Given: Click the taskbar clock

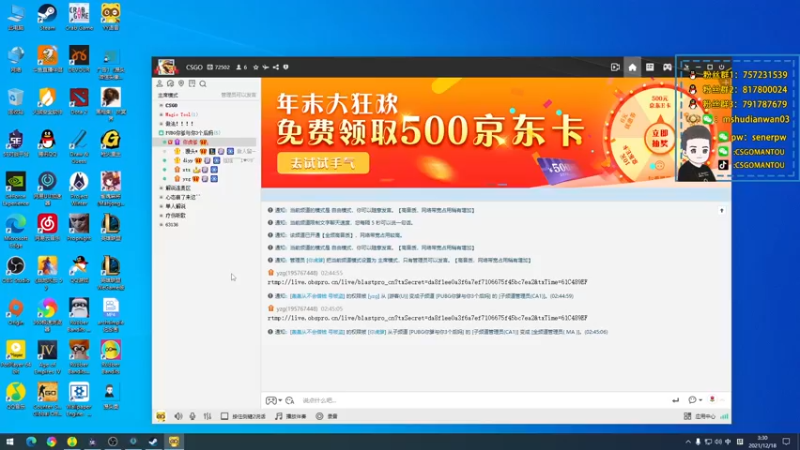Looking at the screenshot, I should [x=763, y=442].
